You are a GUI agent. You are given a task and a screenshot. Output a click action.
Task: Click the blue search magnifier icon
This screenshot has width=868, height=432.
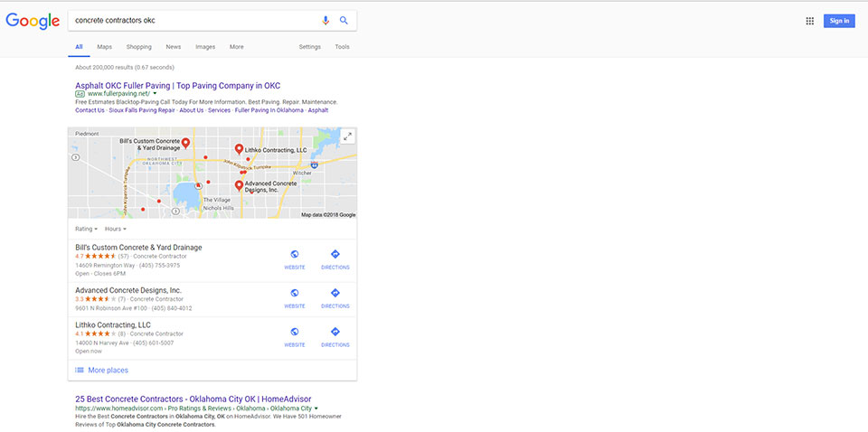coord(344,21)
